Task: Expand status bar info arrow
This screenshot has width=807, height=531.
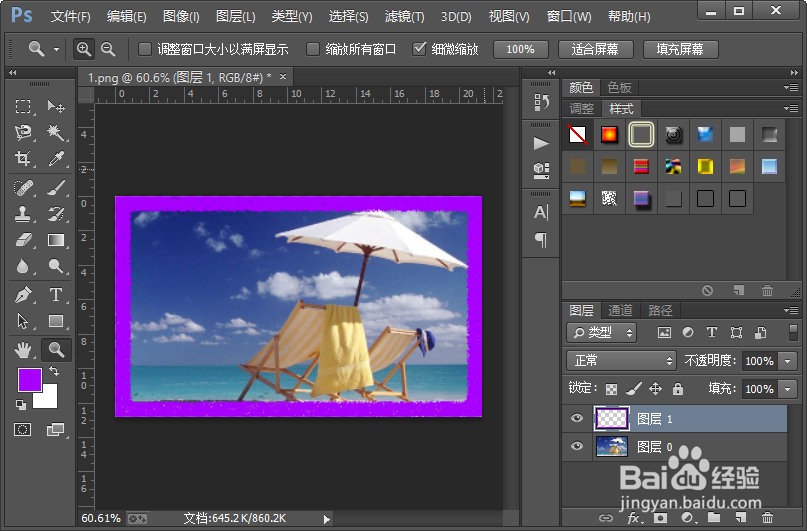Action: tap(326, 519)
